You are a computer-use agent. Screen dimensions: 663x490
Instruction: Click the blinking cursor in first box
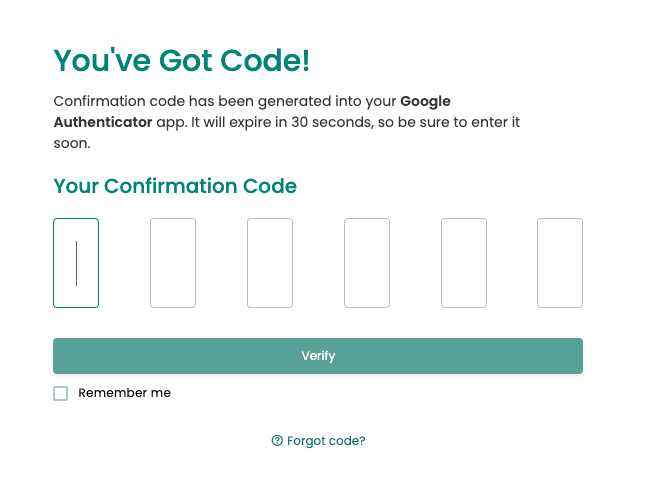tap(76, 263)
